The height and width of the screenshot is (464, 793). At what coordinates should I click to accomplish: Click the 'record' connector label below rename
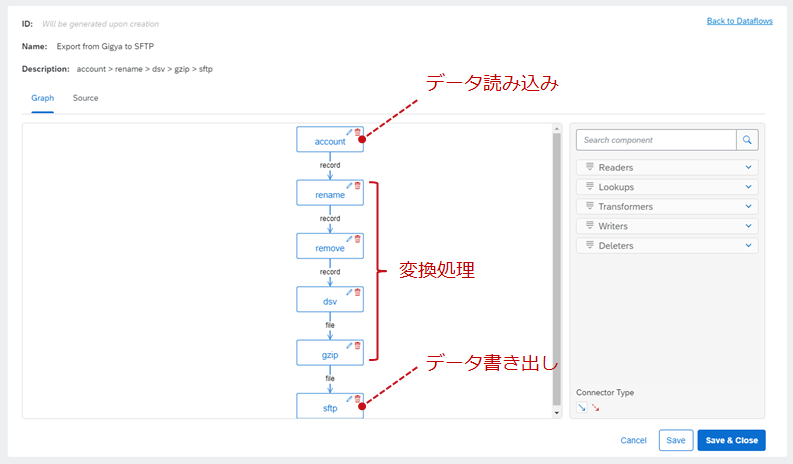[x=330, y=218]
